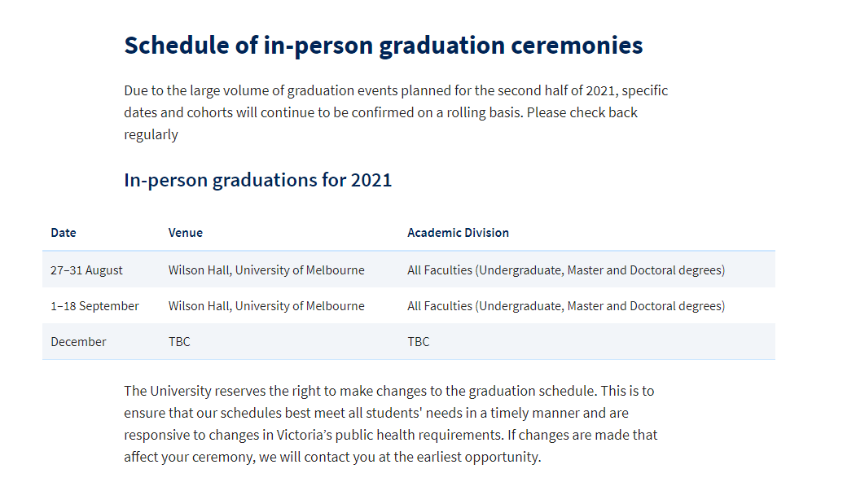Select the 1–18 September date cell
The width and height of the screenshot is (856, 504).
click(95, 306)
